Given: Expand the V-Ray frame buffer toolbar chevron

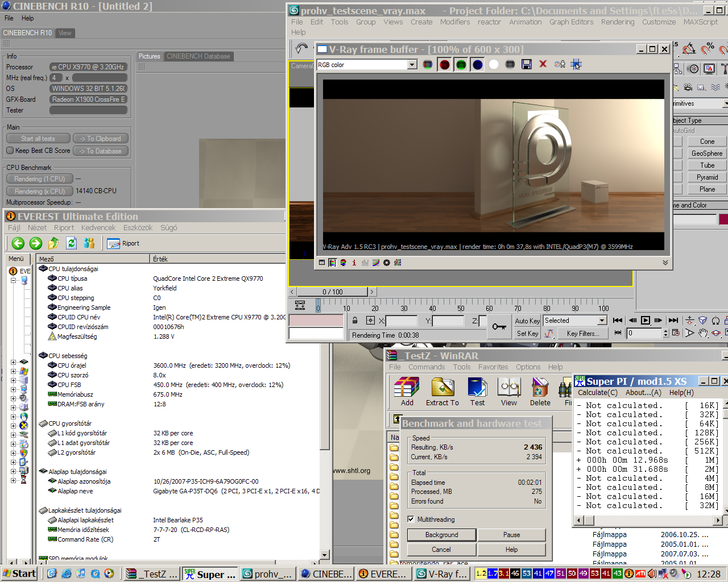Looking at the screenshot, I should (x=665, y=263).
